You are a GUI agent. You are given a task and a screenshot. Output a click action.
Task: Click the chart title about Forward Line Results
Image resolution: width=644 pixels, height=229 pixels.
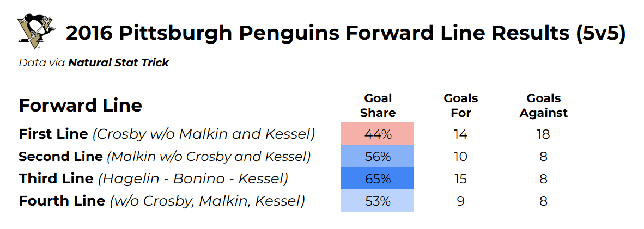345,33
